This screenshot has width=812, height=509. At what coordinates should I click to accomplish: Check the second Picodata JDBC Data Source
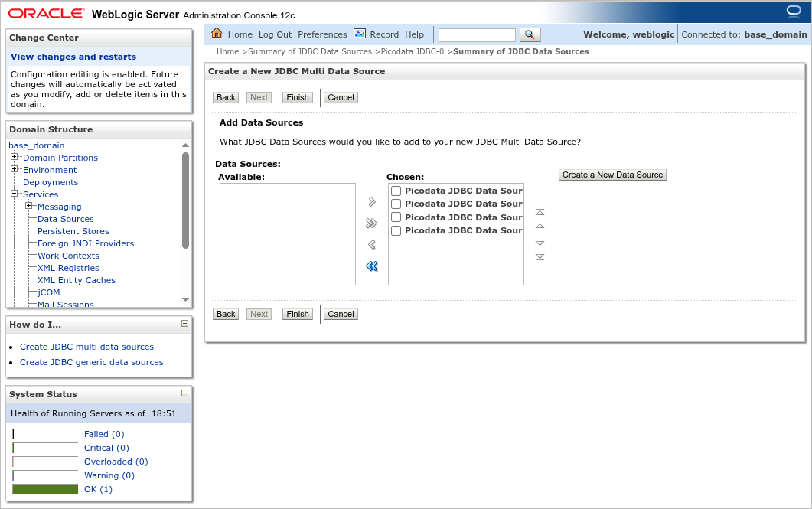click(x=396, y=204)
